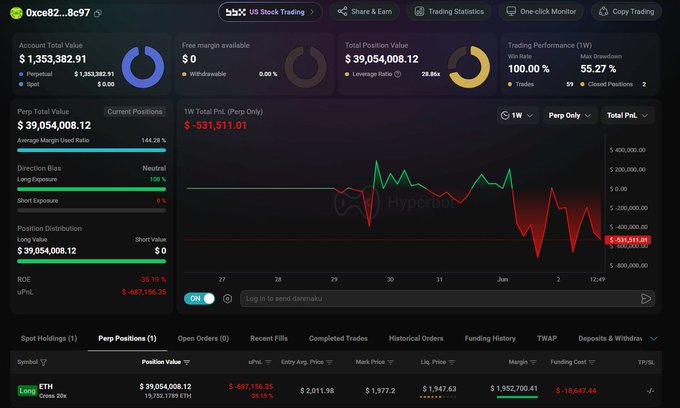Expand more tabs chevron at right
This screenshot has width=680, height=408.
tap(654, 339)
